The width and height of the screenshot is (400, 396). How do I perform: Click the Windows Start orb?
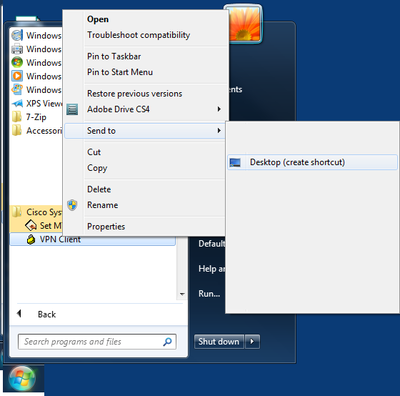(x=22, y=378)
